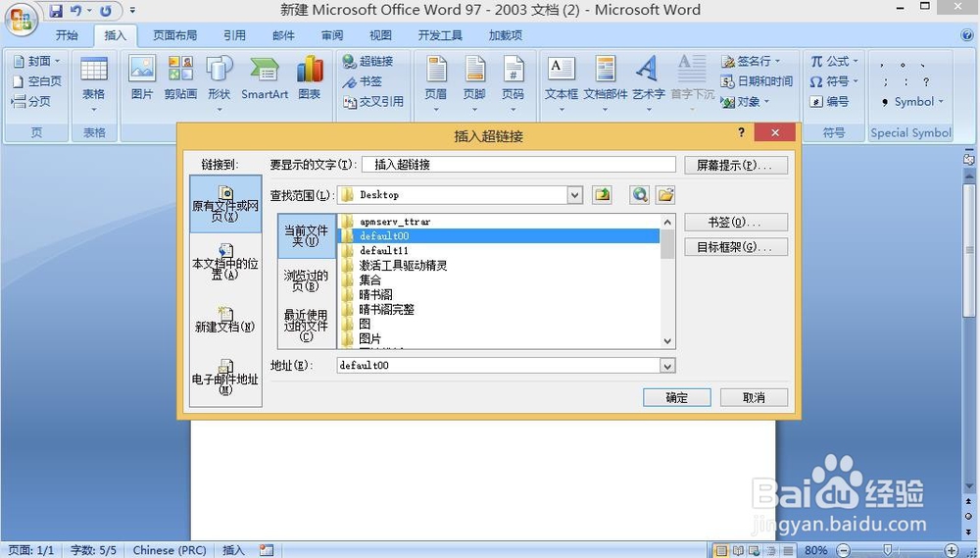Open Special Symbol dropdown
The image size is (980, 558).
click(x=911, y=101)
